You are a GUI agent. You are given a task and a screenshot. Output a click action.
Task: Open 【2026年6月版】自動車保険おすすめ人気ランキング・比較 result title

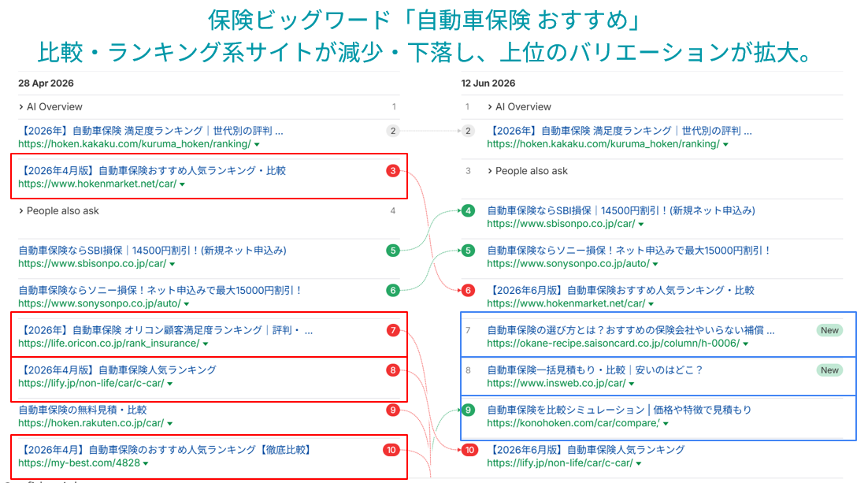[x=621, y=290]
